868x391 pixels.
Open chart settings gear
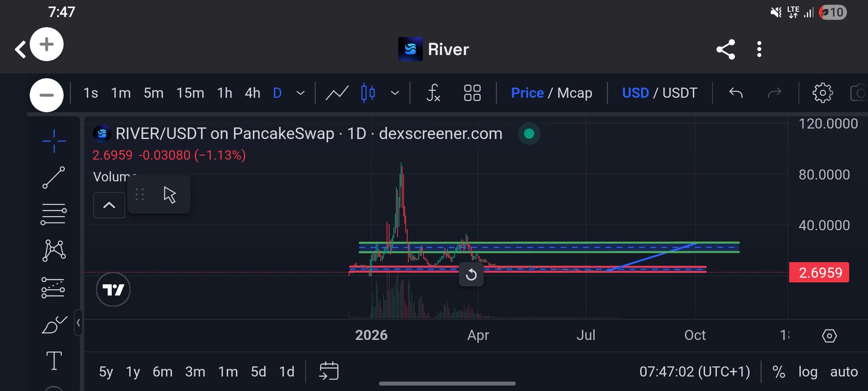pos(823,93)
